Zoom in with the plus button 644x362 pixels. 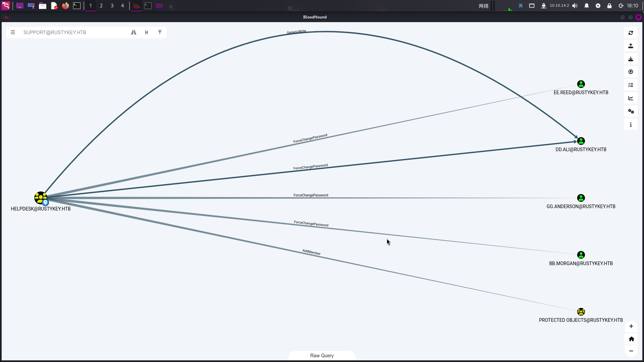631,326
